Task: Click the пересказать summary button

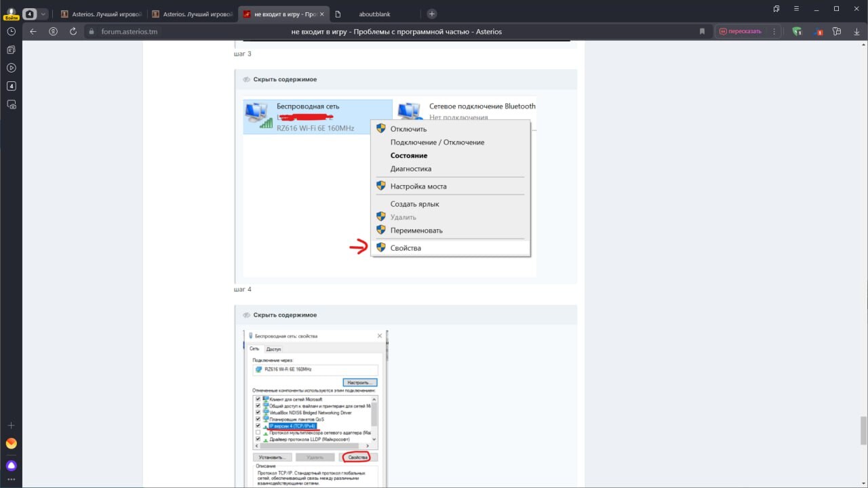Action: point(741,31)
